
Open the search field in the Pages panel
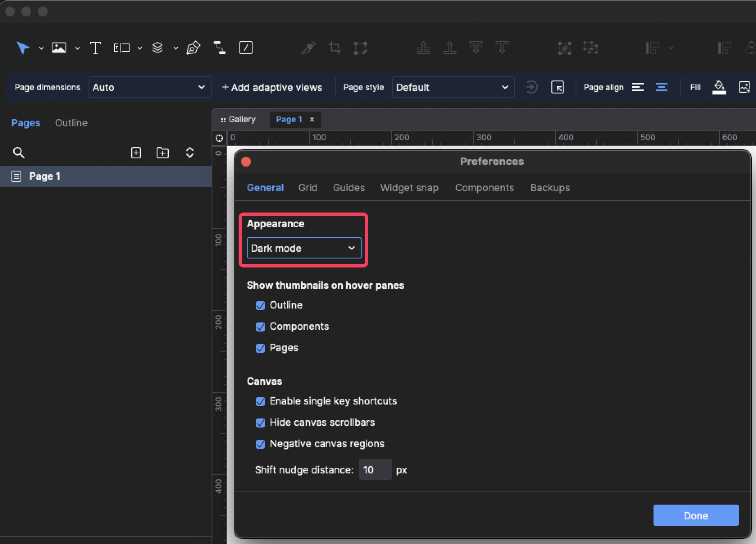19,152
